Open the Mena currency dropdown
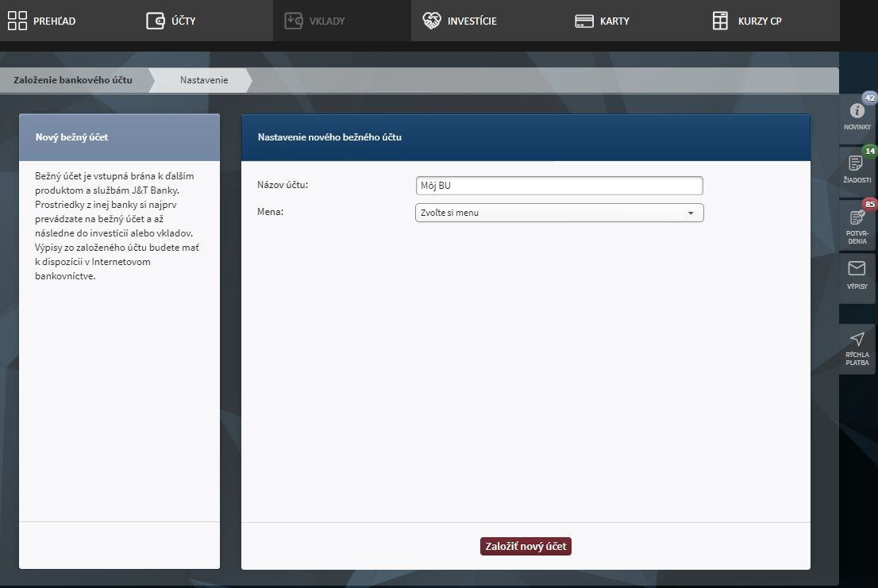This screenshot has width=878, height=588. (x=559, y=213)
